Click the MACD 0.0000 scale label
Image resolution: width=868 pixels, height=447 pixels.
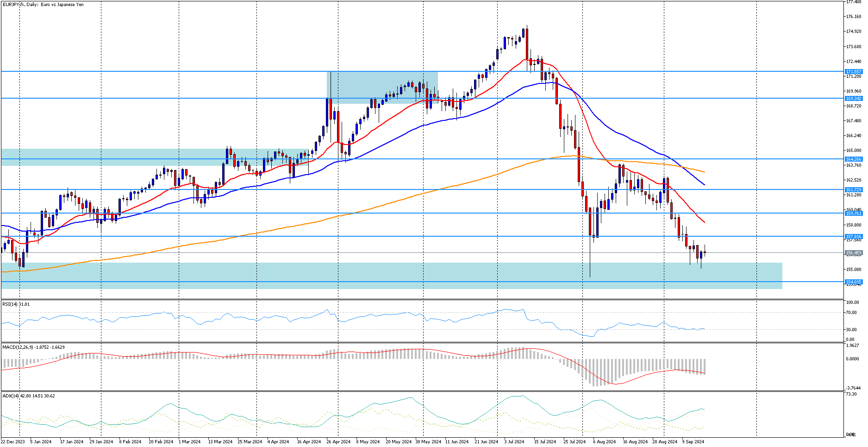[x=852, y=359]
